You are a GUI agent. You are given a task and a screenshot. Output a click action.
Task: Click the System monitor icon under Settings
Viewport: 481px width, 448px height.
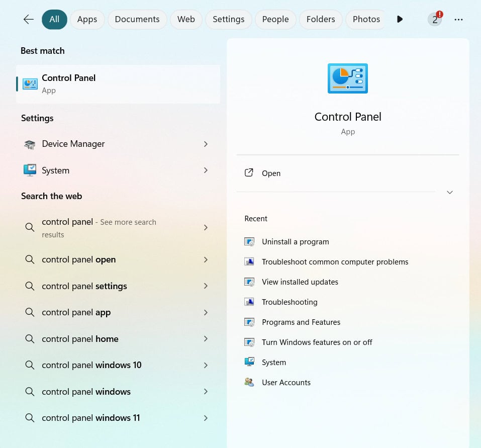[30, 170]
